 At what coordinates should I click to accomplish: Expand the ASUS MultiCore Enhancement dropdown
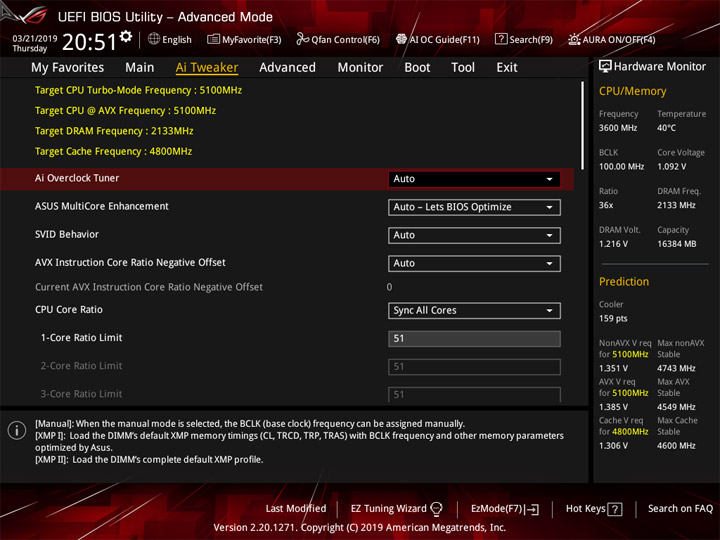(x=474, y=207)
